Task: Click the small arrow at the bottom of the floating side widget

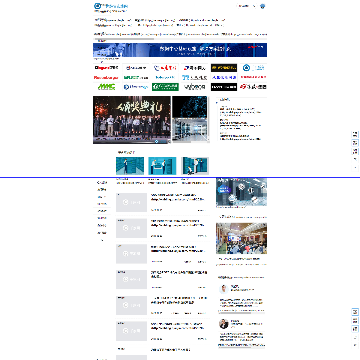Action: [x=355, y=168]
